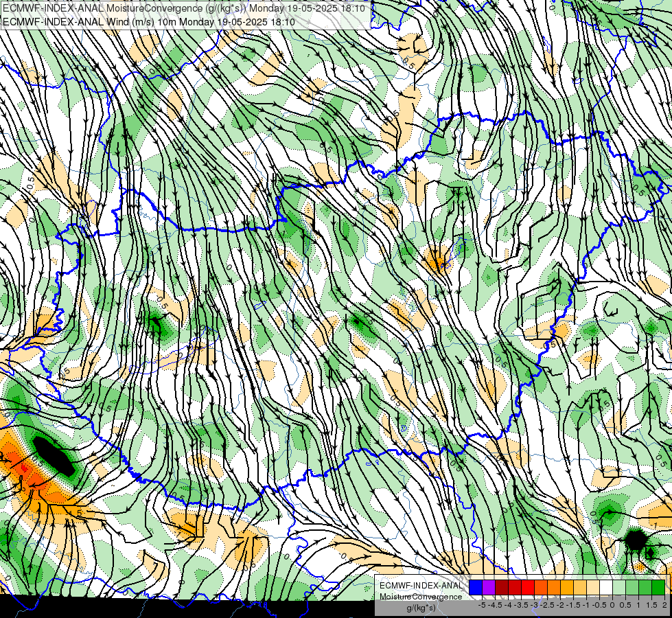Screen dimensions: 672x618
Task: Click the legend's ECMWF-INDEX-ANAL label
Action: coord(421,586)
